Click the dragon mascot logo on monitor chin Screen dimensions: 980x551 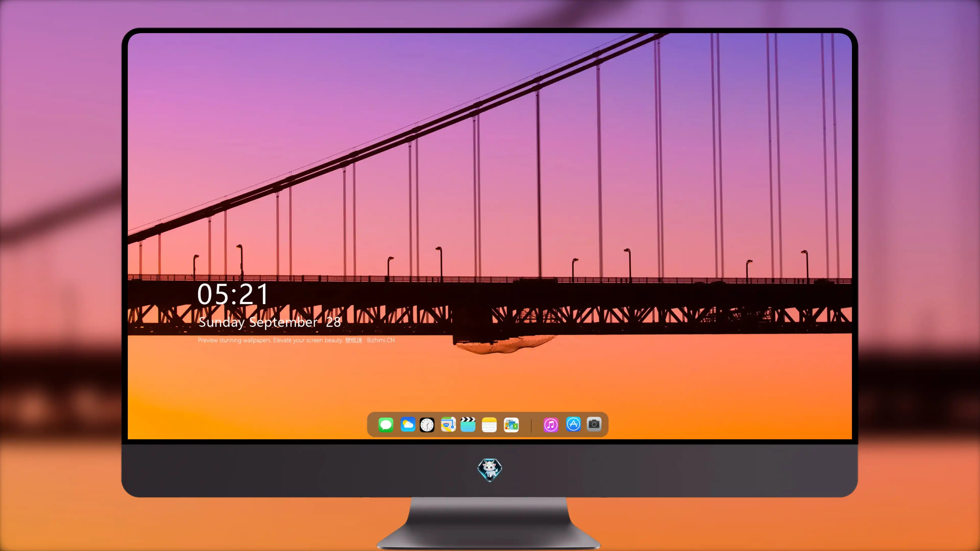490,470
